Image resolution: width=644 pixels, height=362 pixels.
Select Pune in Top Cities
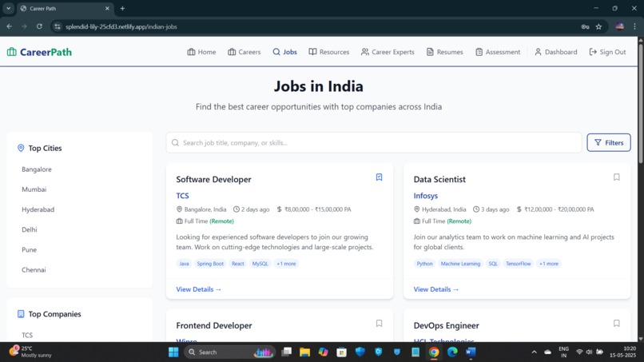click(29, 250)
